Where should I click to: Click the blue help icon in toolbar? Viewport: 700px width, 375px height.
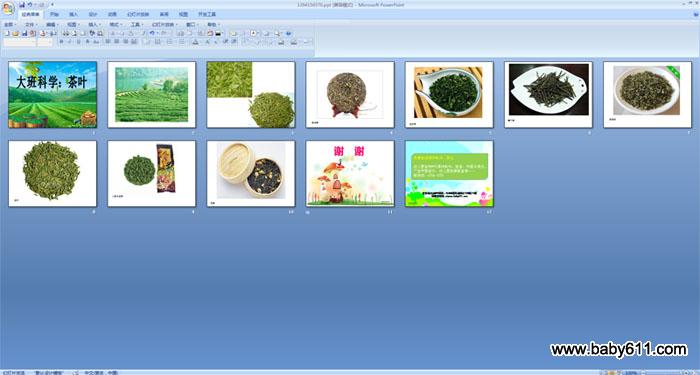pyautogui.click(x=288, y=33)
